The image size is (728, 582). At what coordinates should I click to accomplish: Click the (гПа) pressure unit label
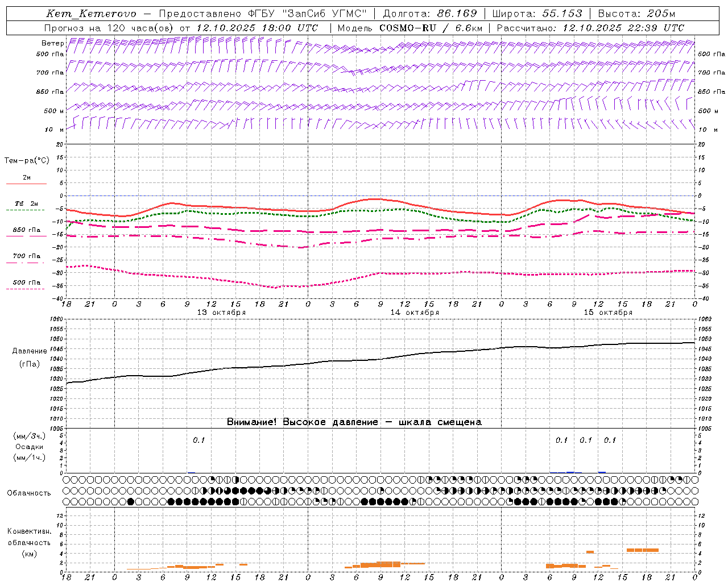[x=30, y=364]
